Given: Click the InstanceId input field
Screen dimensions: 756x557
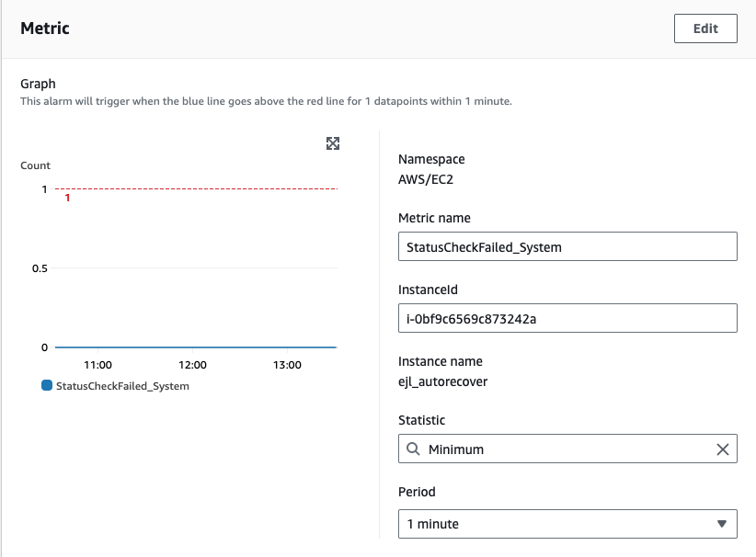Looking at the screenshot, I should (567, 318).
